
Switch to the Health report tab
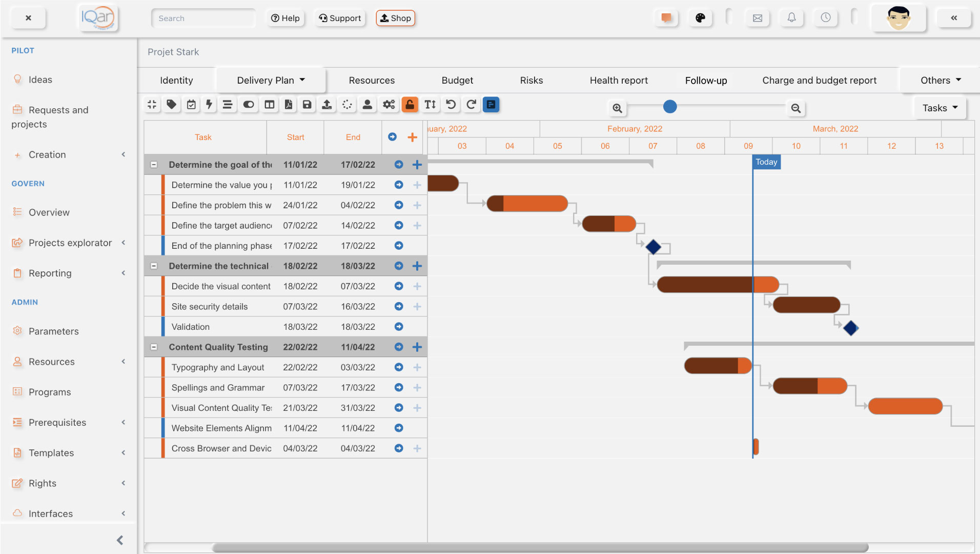point(619,80)
